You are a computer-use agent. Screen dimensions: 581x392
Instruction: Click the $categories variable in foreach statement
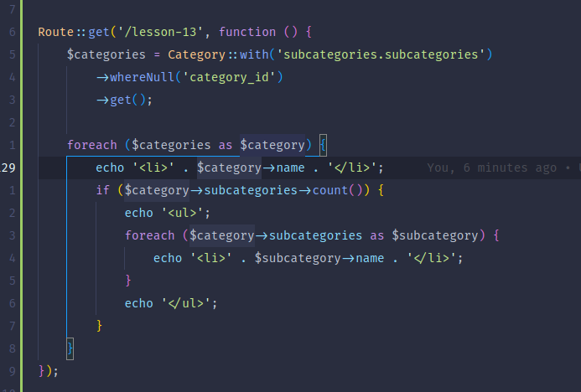(171, 145)
